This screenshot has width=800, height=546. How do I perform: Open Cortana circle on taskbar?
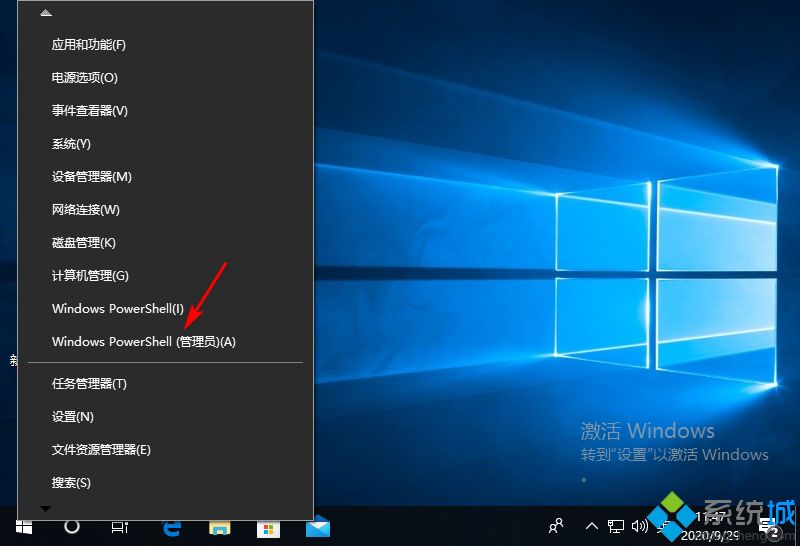(x=72, y=526)
